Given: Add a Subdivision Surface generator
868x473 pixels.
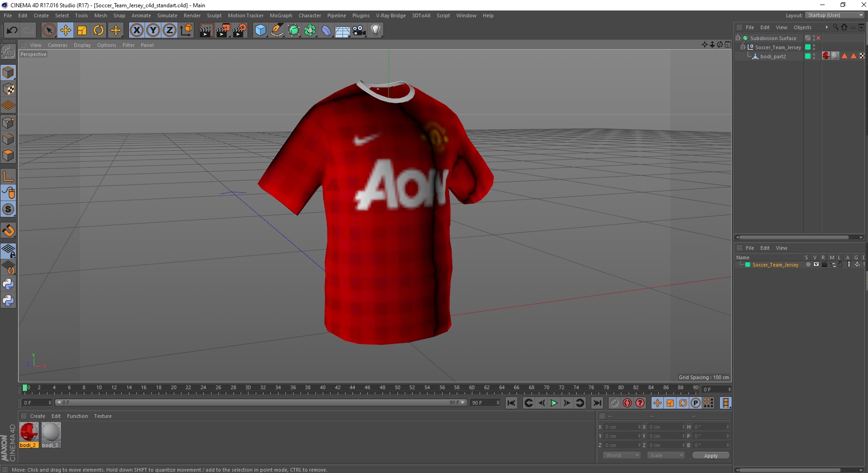Looking at the screenshot, I should (x=294, y=31).
